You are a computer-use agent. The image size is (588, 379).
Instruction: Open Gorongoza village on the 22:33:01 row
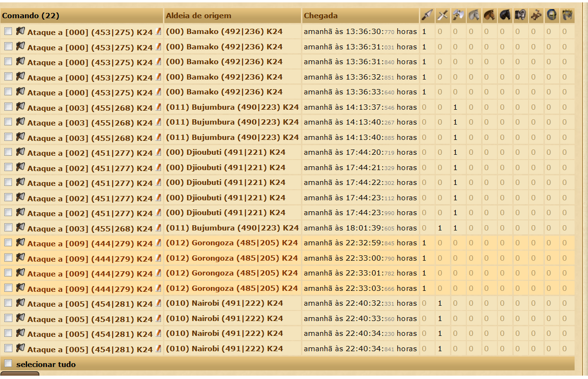tap(232, 273)
